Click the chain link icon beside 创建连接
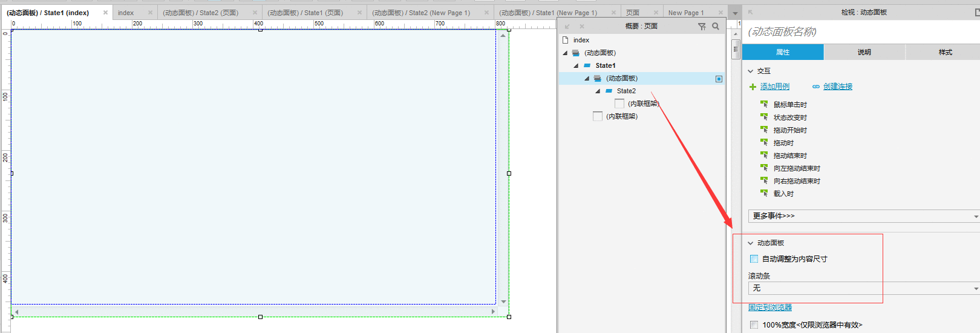Viewport: 980px width, 333px height. (x=816, y=87)
